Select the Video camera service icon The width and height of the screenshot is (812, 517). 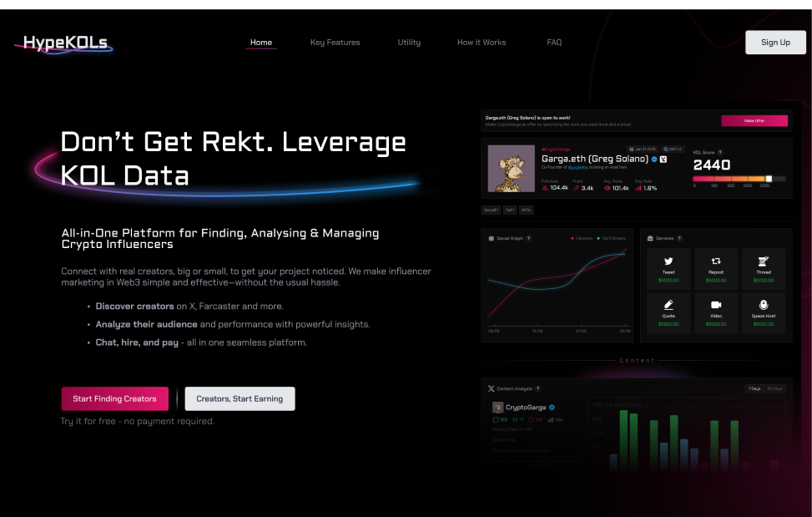(716, 305)
